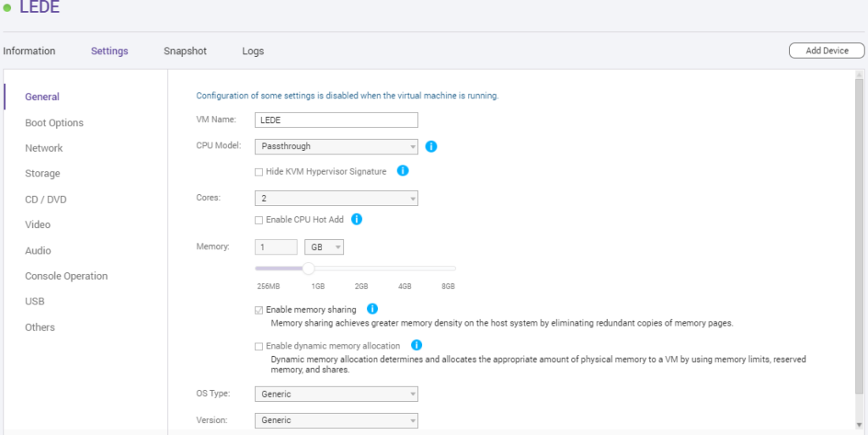Open the CPU Model Passthrough dropdown
The height and width of the screenshot is (435, 868).
click(x=336, y=147)
